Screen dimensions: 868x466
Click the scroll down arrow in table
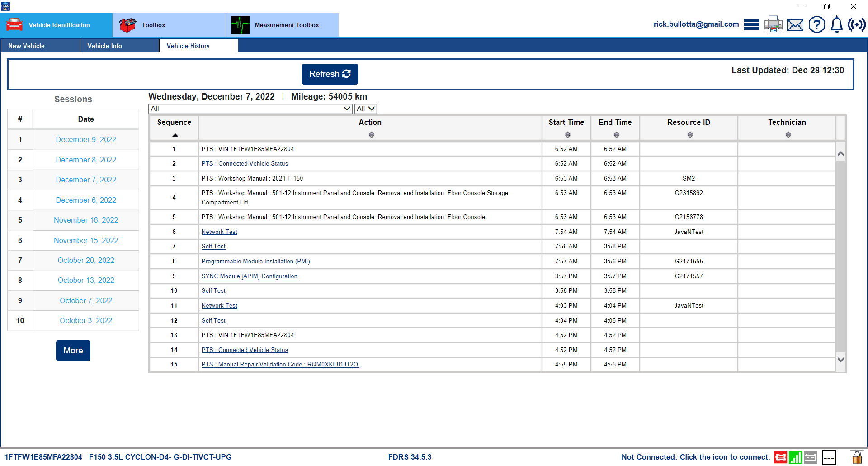(840, 360)
